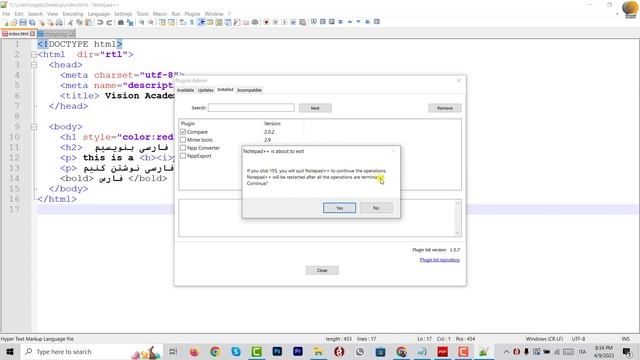The height and width of the screenshot is (360, 640).
Task: Click the Save All toolbar icon
Action: 32,22
